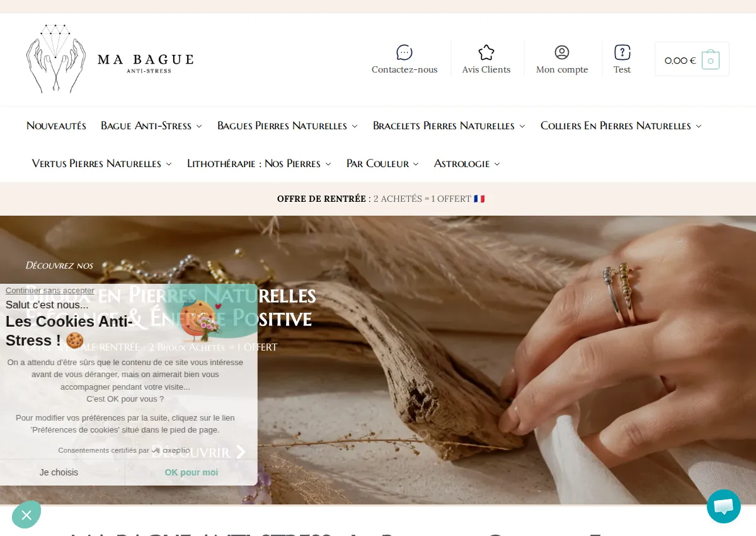Choose Je choisis in cookie banner

click(59, 472)
